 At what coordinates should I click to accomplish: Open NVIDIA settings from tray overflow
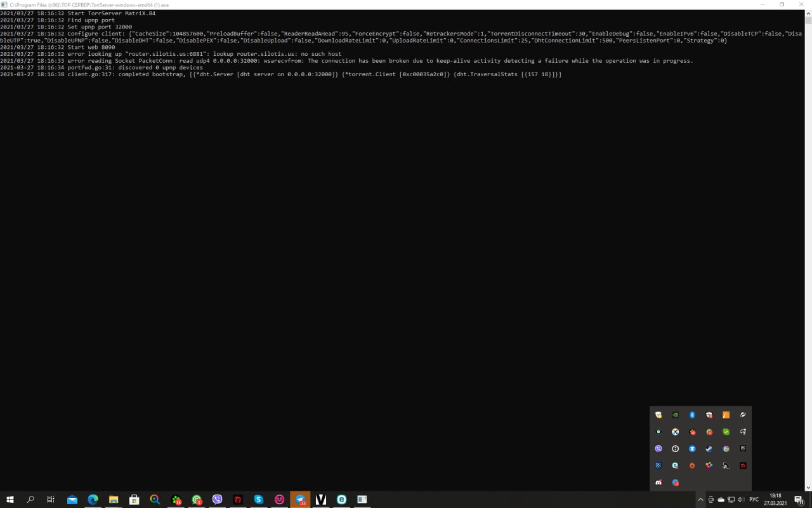pos(676,415)
